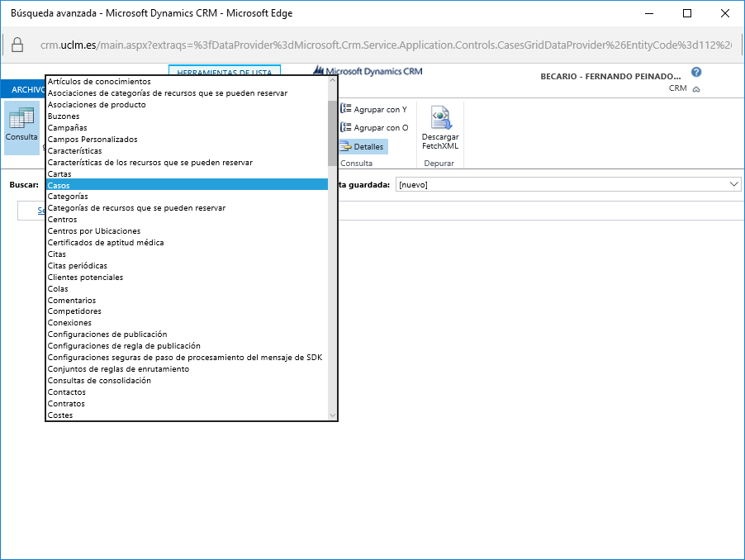Select Casos in the entity list
The width and height of the screenshot is (745, 560).
59,185
